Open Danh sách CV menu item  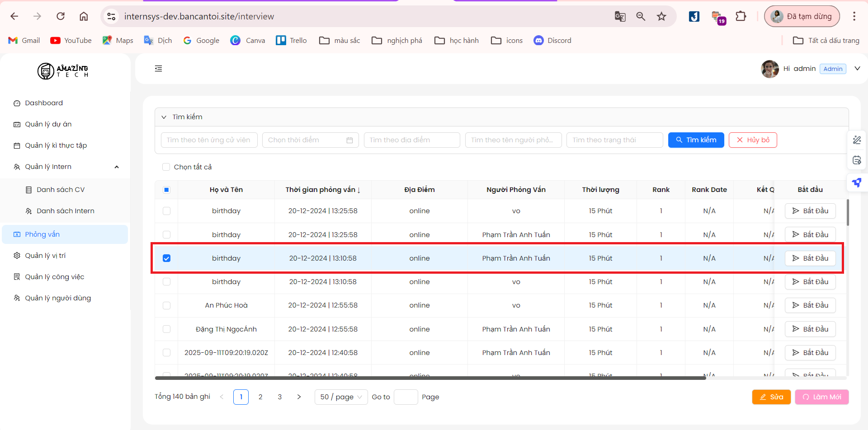pyautogui.click(x=61, y=190)
